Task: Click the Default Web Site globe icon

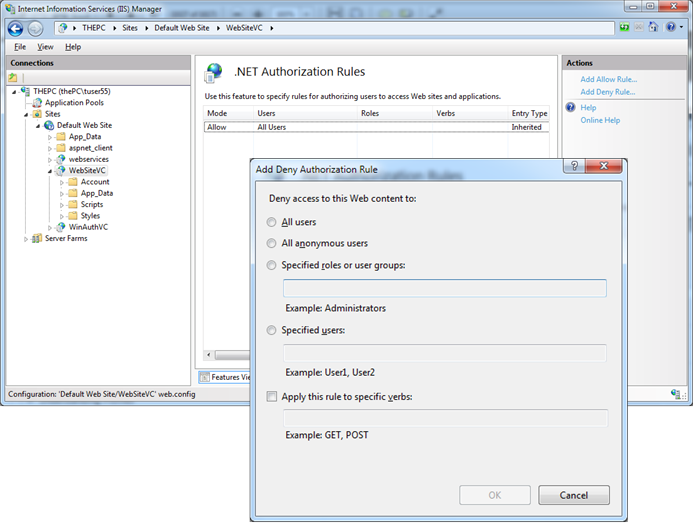Action: 49,125
